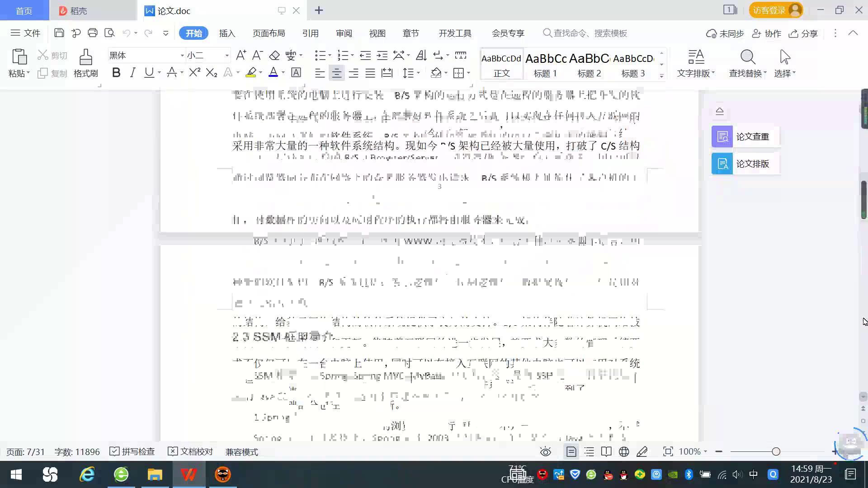Apply highlight color to the text
Image resolution: width=868 pixels, height=488 pixels.
251,72
